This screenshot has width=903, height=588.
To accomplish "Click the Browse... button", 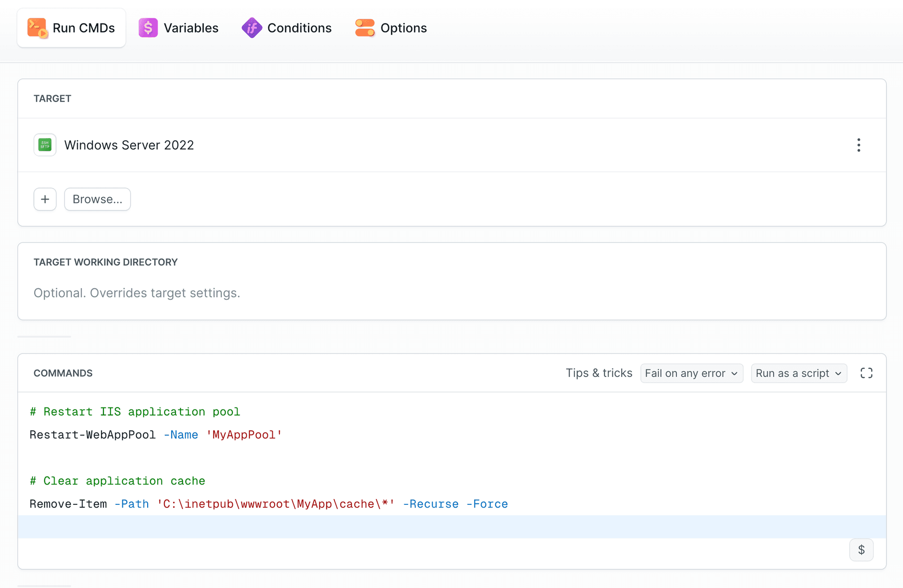I will pyautogui.click(x=97, y=199).
